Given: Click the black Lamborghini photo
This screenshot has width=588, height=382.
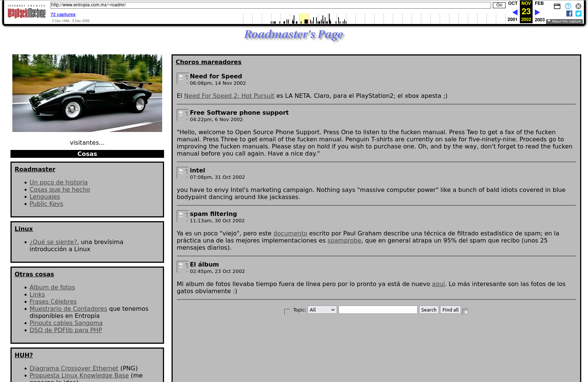Looking at the screenshot, I should [x=87, y=93].
